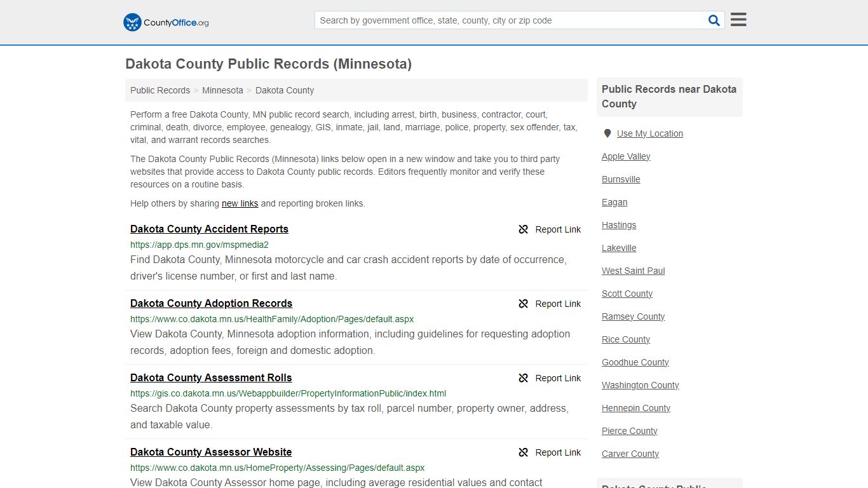This screenshot has height=488, width=868.
Task: Select Burnsville nearby records
Action: click(x=621, y=179)
